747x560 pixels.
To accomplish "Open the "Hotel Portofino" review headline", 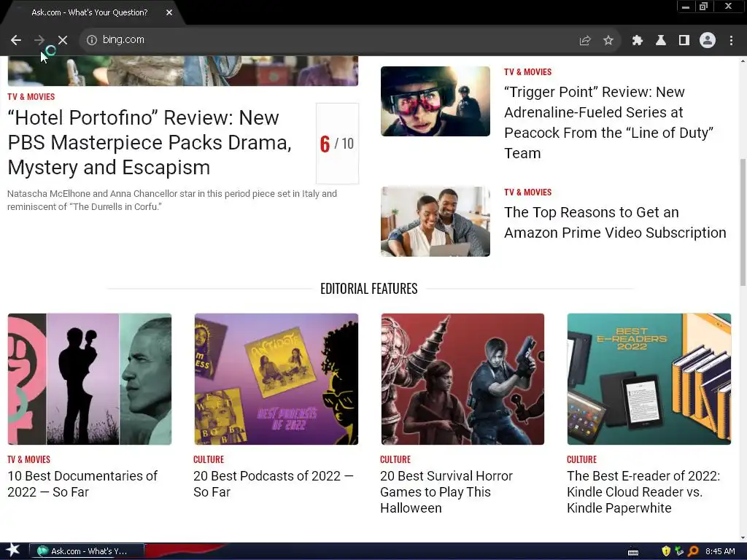I will [150, 142].
